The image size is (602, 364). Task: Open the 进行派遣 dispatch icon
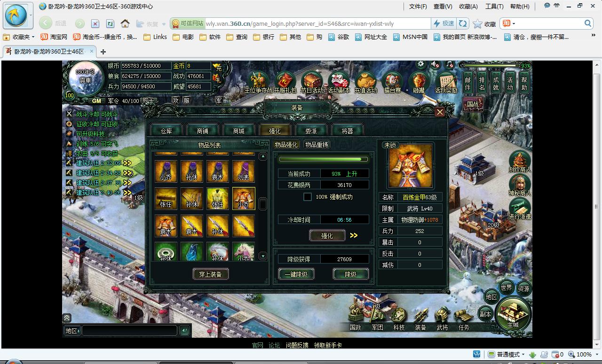(520, 209)
